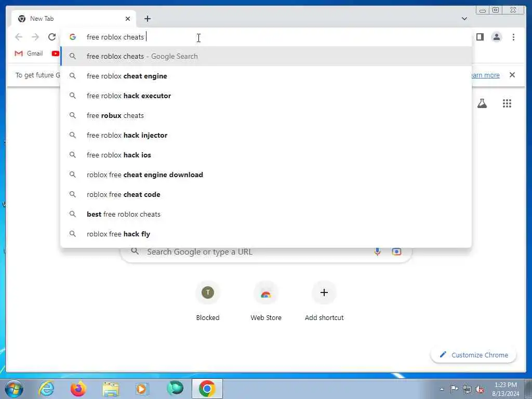The image size is (532, 399).
Task: Select the 'free roblox hack injector' suggestion
Action: [x=266, y=135]
